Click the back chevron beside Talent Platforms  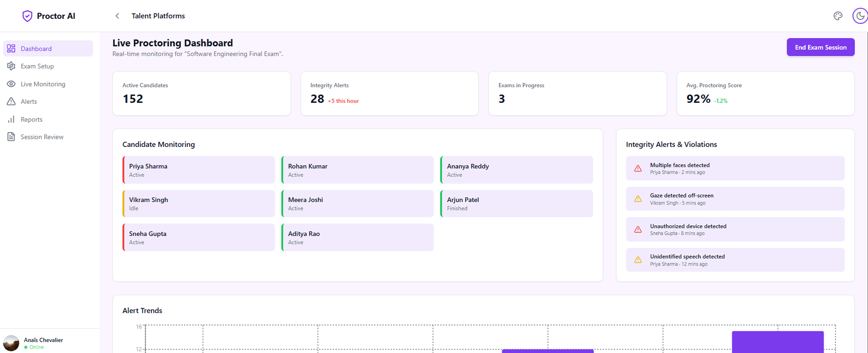coord(117,16)
